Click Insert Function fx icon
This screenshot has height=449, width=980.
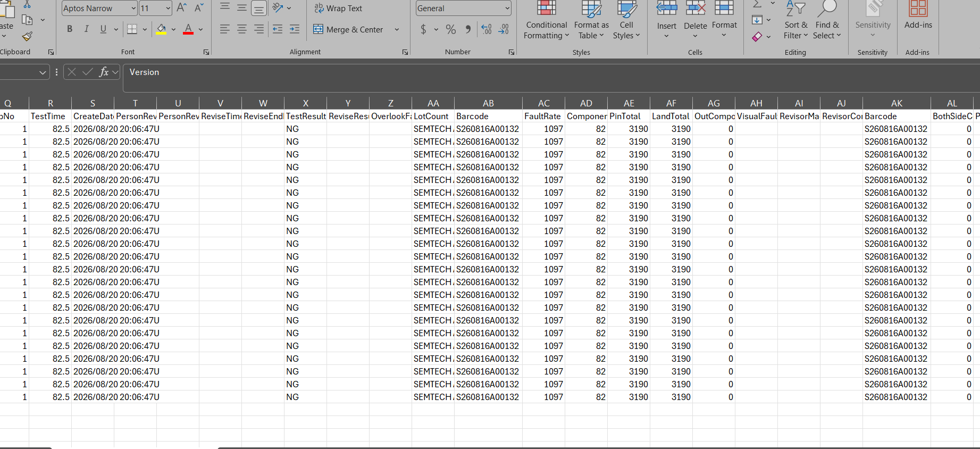click(x=104, y=72)
